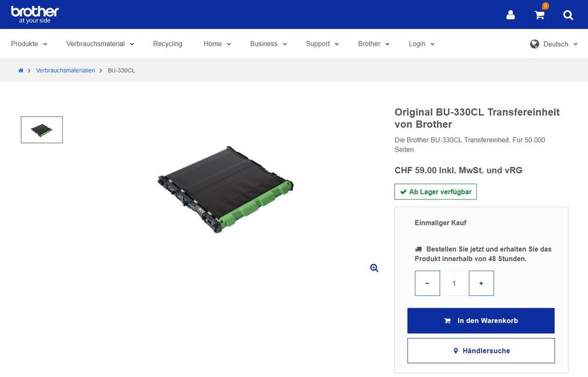Select Recycling in the navigation bar
Screen dimensions: 588x377
[x=168, y=44]
